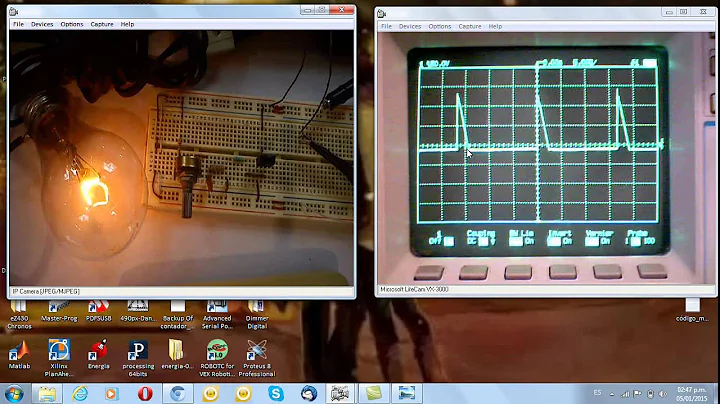Select the energia-0... desktop folder
The width and height of the screenshot is (720, 404).
[x=177, y=354]
